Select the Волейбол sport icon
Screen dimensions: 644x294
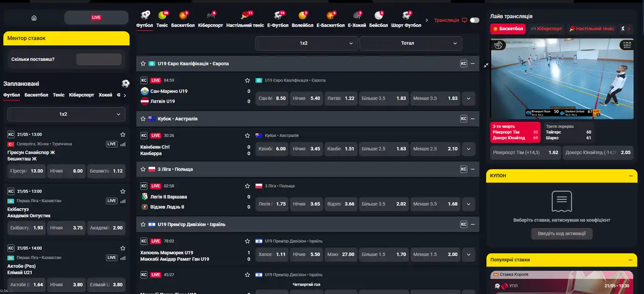click(302, 19)
